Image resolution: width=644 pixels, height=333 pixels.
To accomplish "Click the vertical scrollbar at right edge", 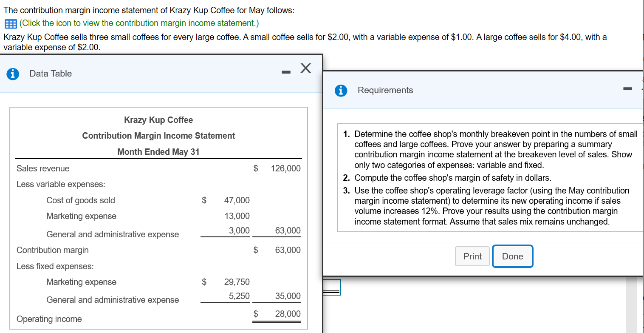I will pos(632,304).
